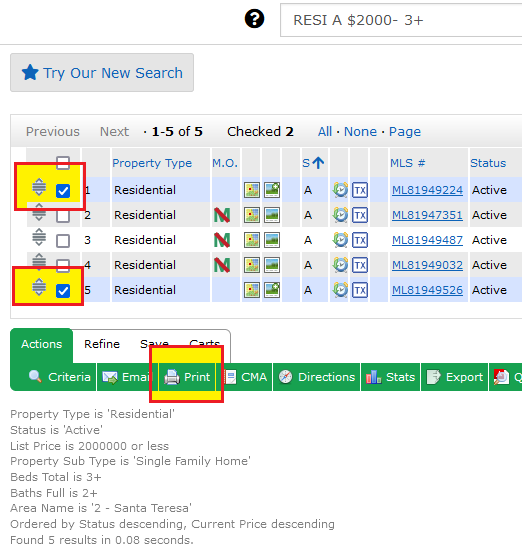Click the M.O. icon on row 2
The width and height of the screenshot is (522, 558).
click(222, 215)
